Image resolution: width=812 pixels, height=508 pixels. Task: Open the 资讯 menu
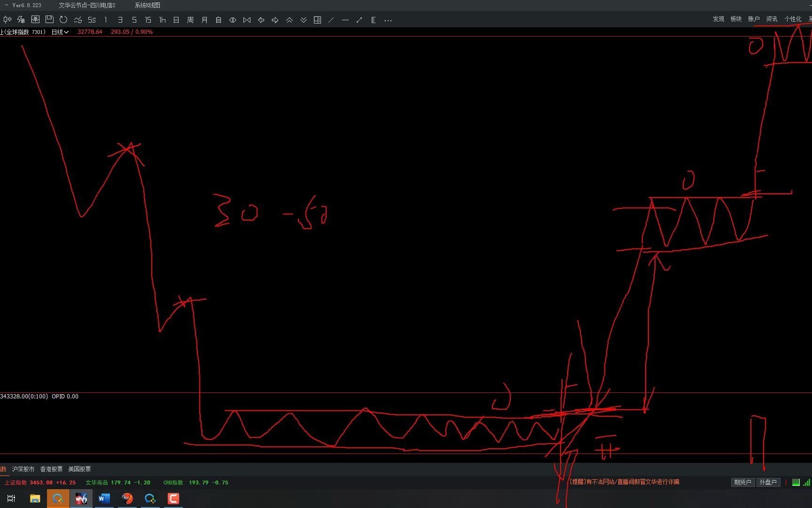pos(772,19)
